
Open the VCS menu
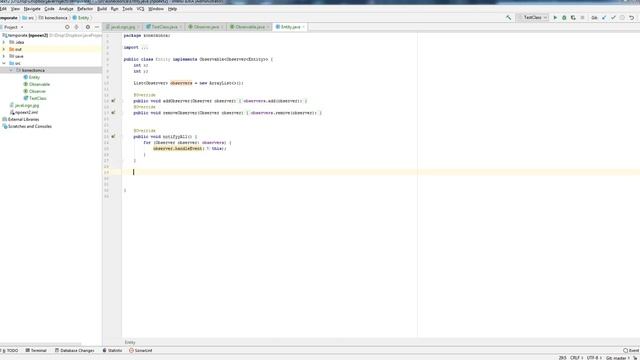[140, 9]
